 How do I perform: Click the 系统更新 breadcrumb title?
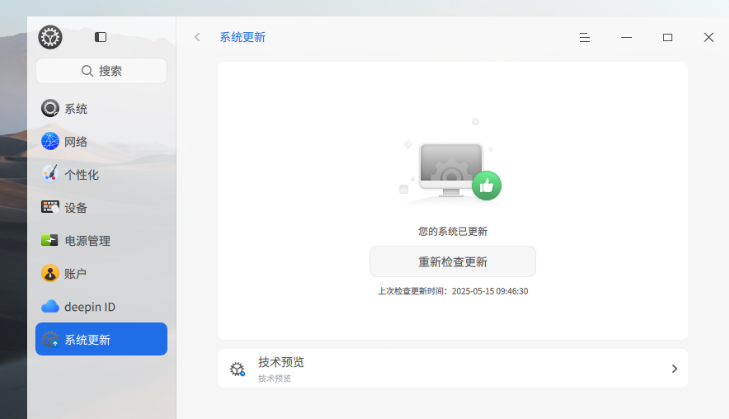coord(242,37)
